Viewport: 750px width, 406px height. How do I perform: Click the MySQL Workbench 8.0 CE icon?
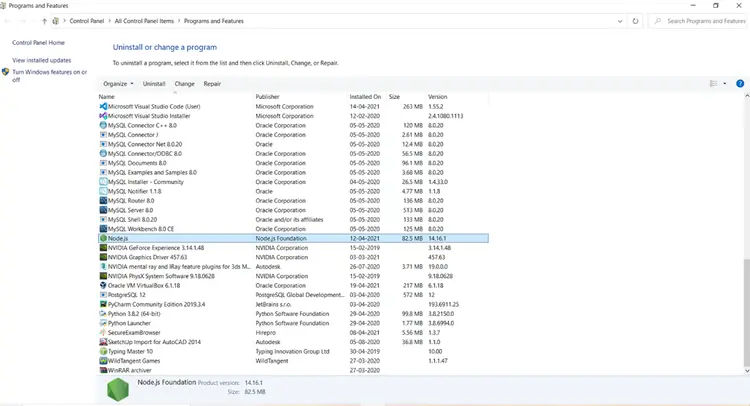point(103,229)
